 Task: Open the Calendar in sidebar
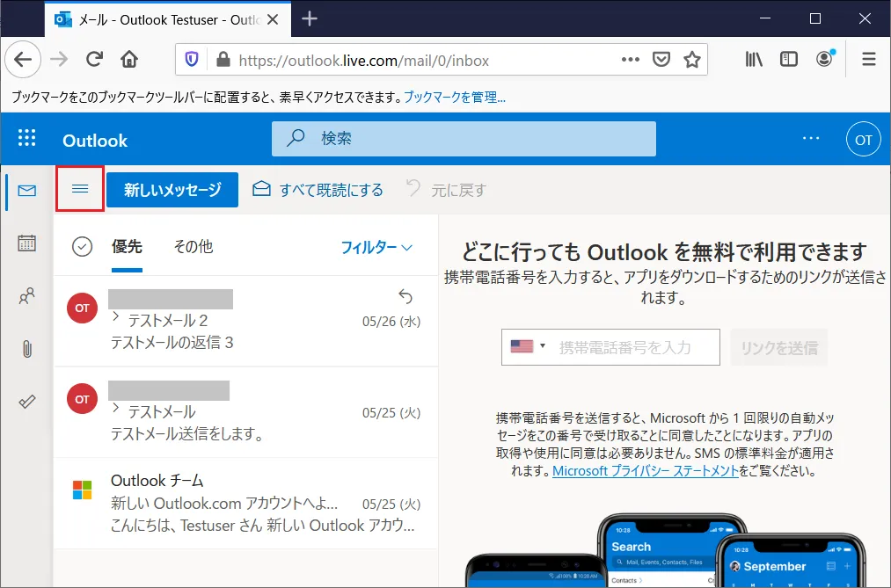point(26,243)
